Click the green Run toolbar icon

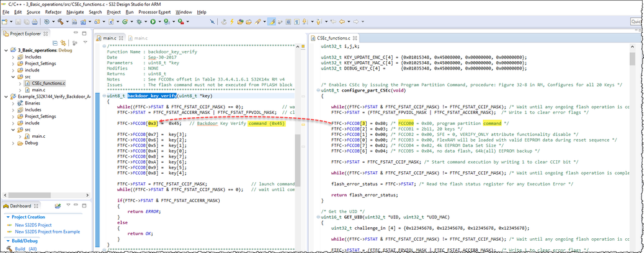click(153, 21)
